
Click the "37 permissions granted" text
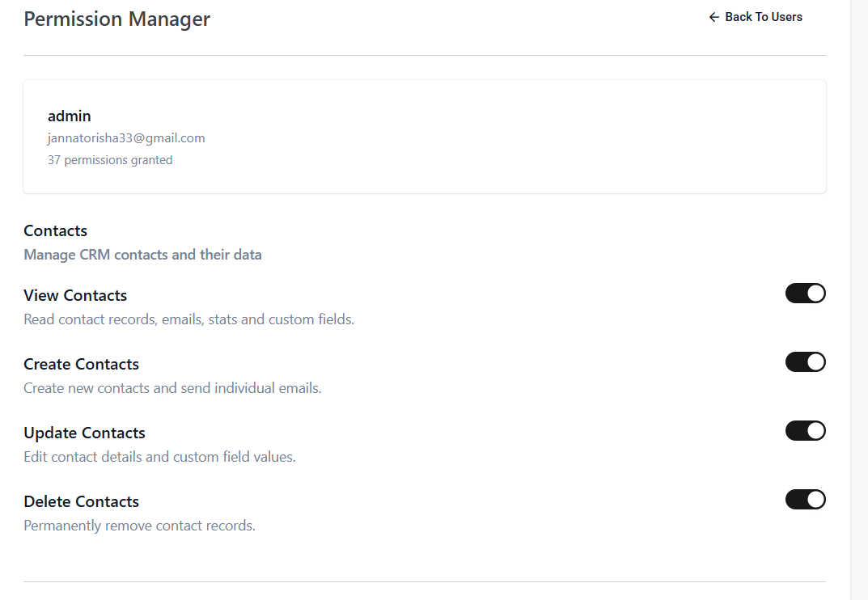[110, 160]
